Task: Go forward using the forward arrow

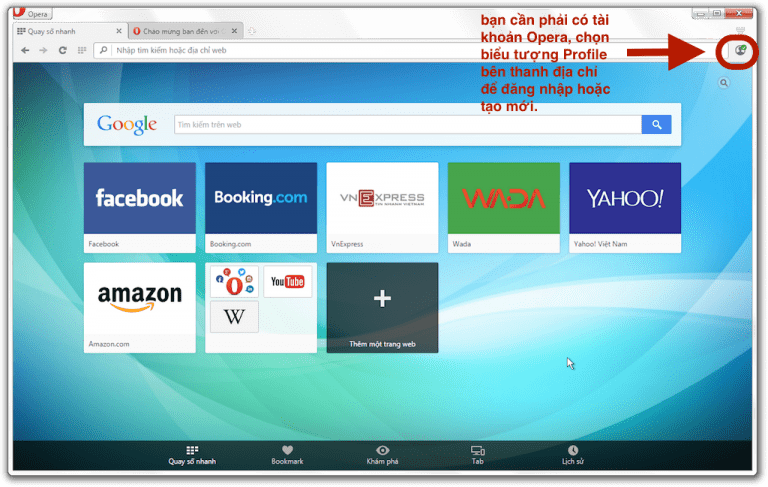Action: point(43,50)
